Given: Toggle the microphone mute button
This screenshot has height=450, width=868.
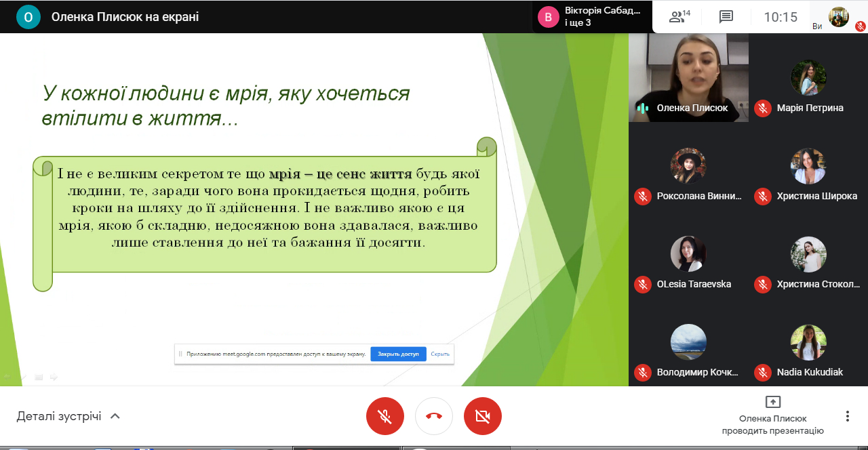Looking at the screenshot, I should click(x=385, y=416).
